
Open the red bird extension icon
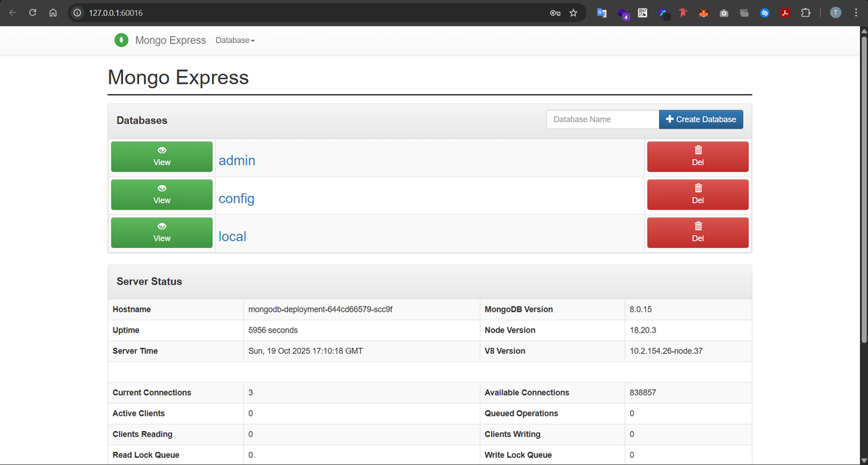tap(682, 13)
